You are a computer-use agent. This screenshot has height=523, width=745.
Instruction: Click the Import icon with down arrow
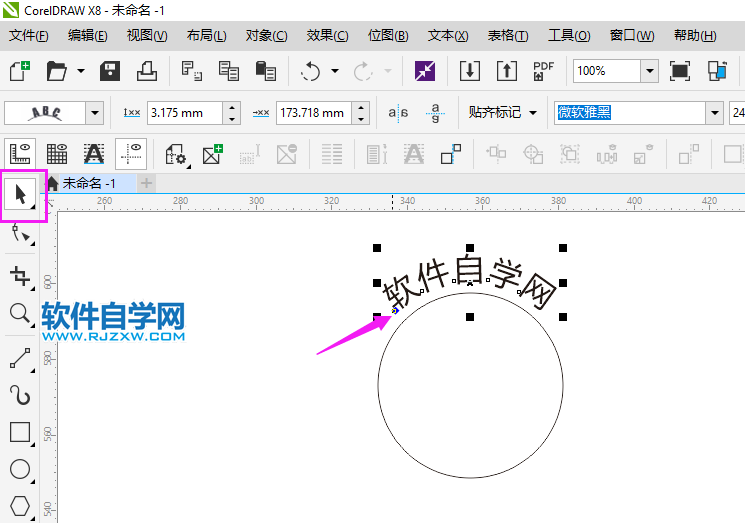pos(469,71)
